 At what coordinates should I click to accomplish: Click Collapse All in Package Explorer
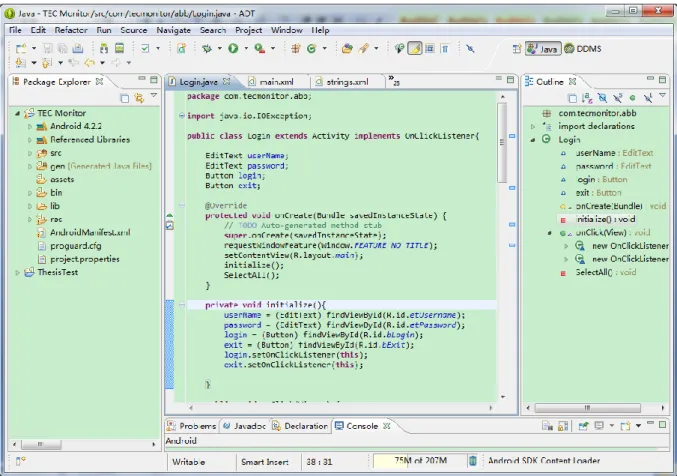124,98
